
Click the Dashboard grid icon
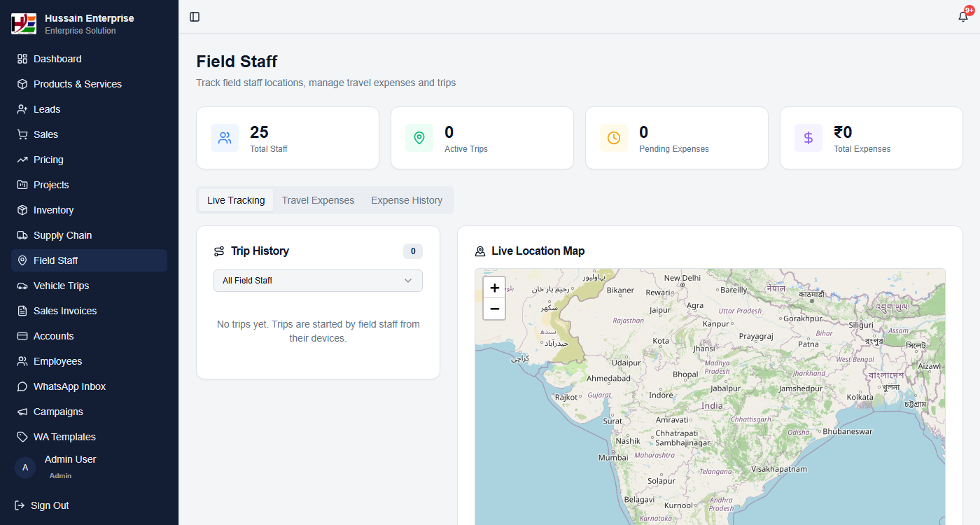pyautogui.click(x=22, y=59)
